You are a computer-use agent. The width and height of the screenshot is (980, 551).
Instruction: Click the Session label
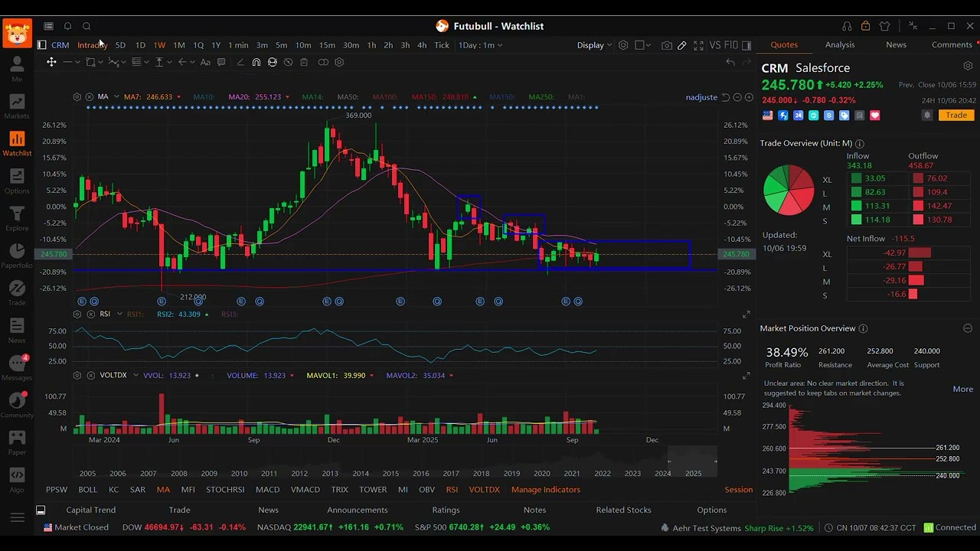(x=739, y=490)
